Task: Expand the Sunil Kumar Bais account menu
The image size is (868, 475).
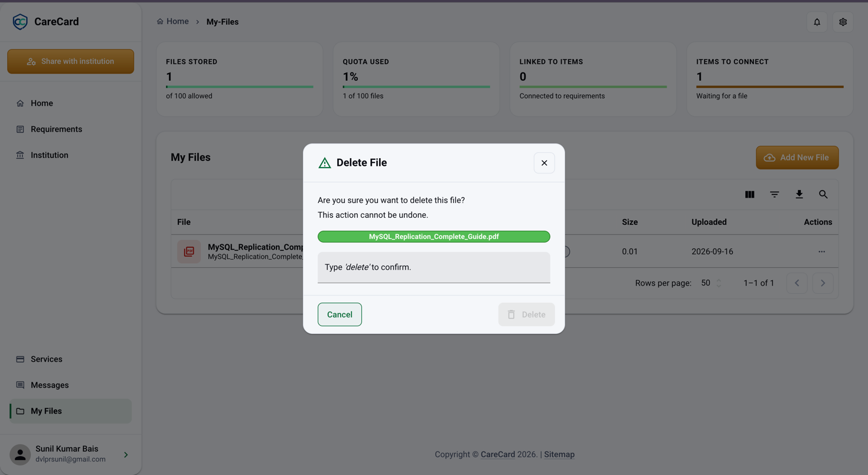Action: pyautogui.click(x=126, y=455)
